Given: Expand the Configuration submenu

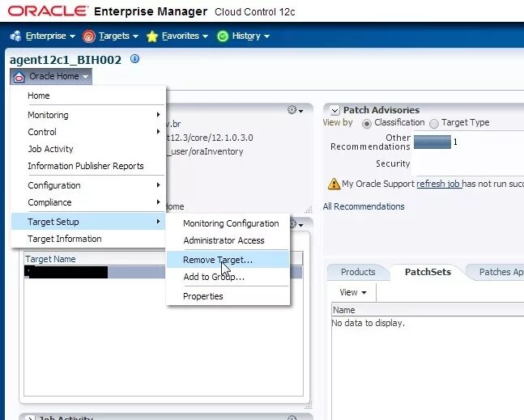Looking at the screenshot, I should tap(88, 185).
